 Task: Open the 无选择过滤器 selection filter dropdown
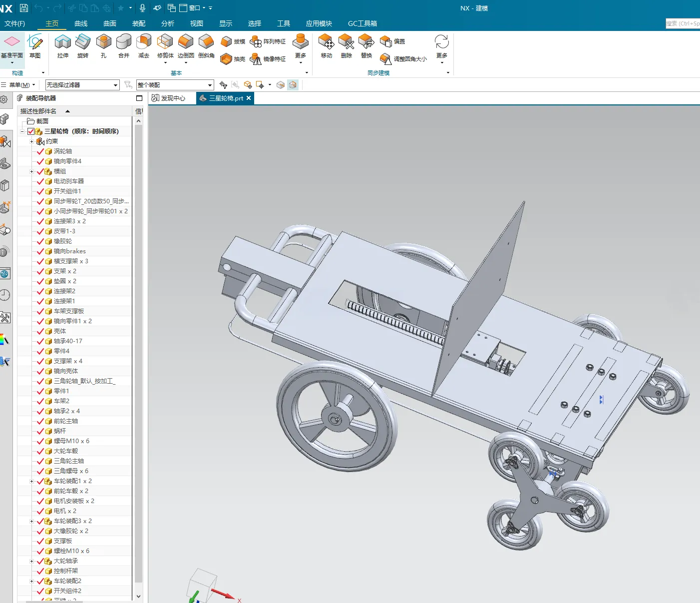82,85
